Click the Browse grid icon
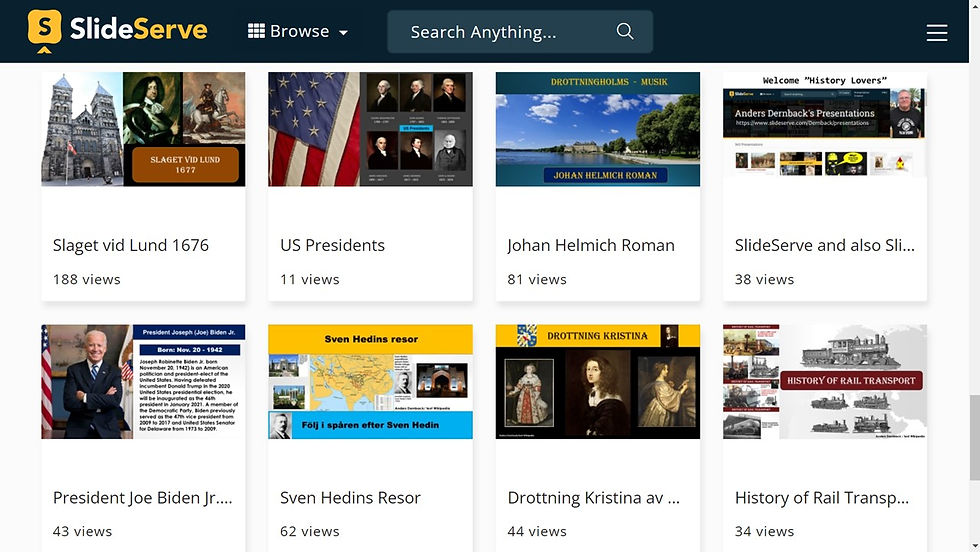The width and height of the screenshot is (980, 552). coord(256,31)
